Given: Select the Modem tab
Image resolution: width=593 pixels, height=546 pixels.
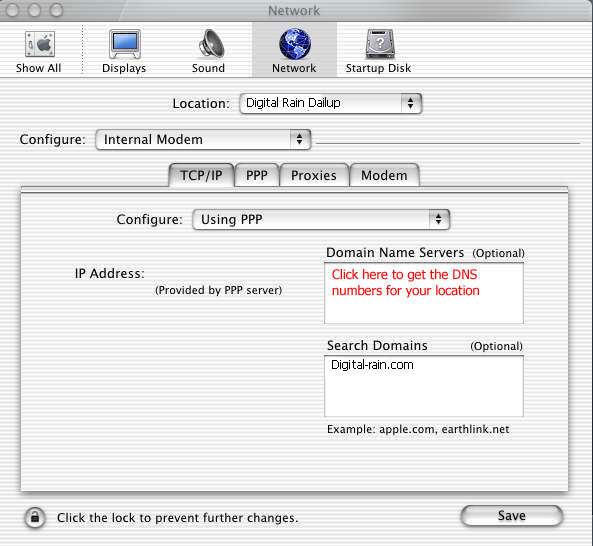Looking at the screenshot, I should (x=384, y=175).
